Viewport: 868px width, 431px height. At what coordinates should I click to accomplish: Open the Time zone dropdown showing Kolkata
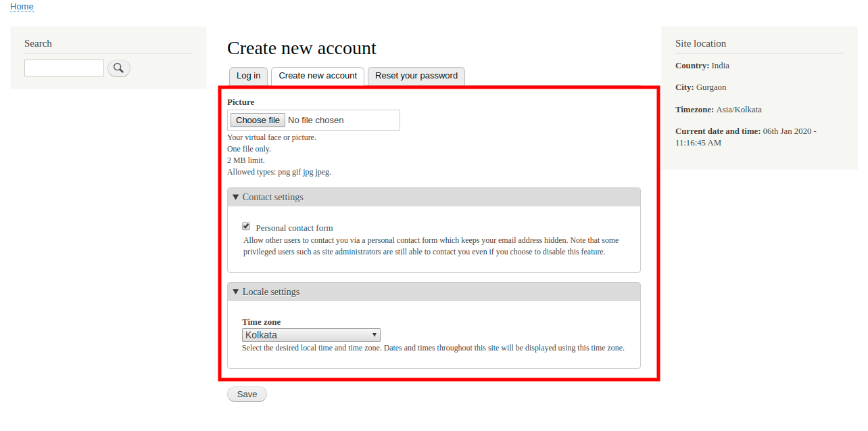click(311, 334)
